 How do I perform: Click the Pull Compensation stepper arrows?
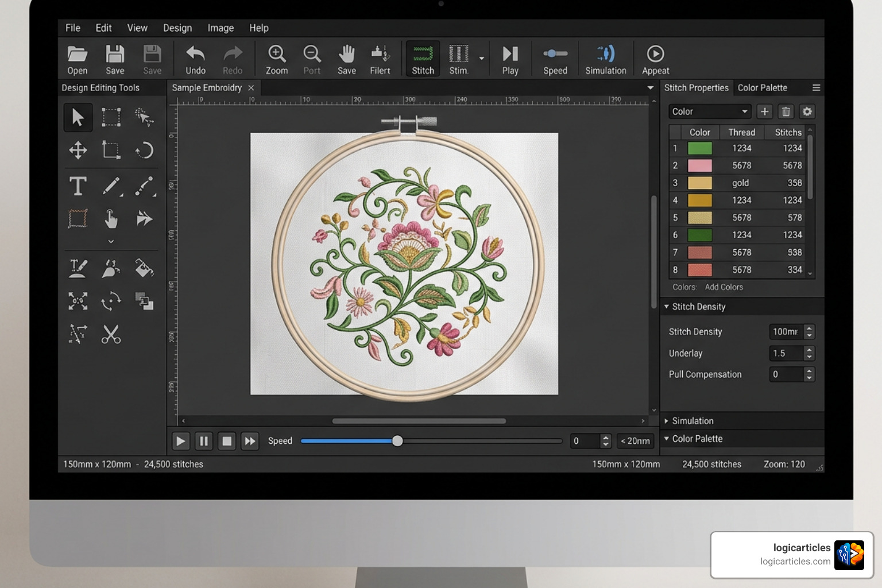click(x=809, y=374)
